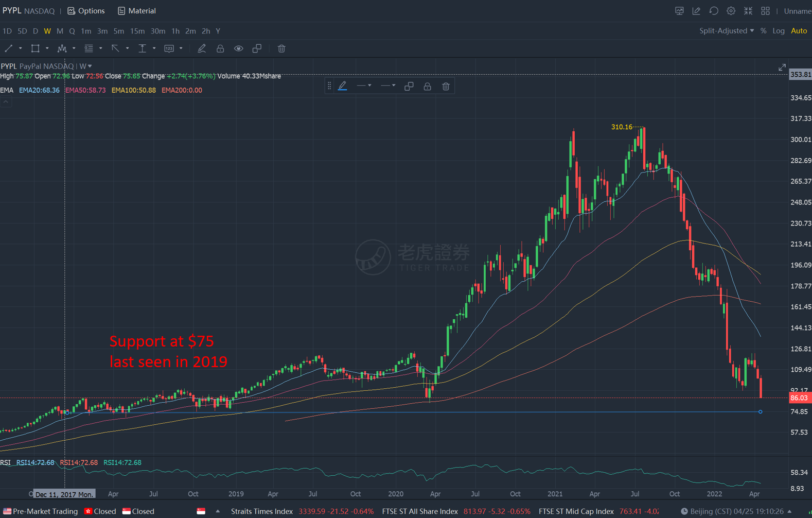Refresh the chart with the reload icon
This screenshot has width=812, height=518.
click(x=714, y=11)
